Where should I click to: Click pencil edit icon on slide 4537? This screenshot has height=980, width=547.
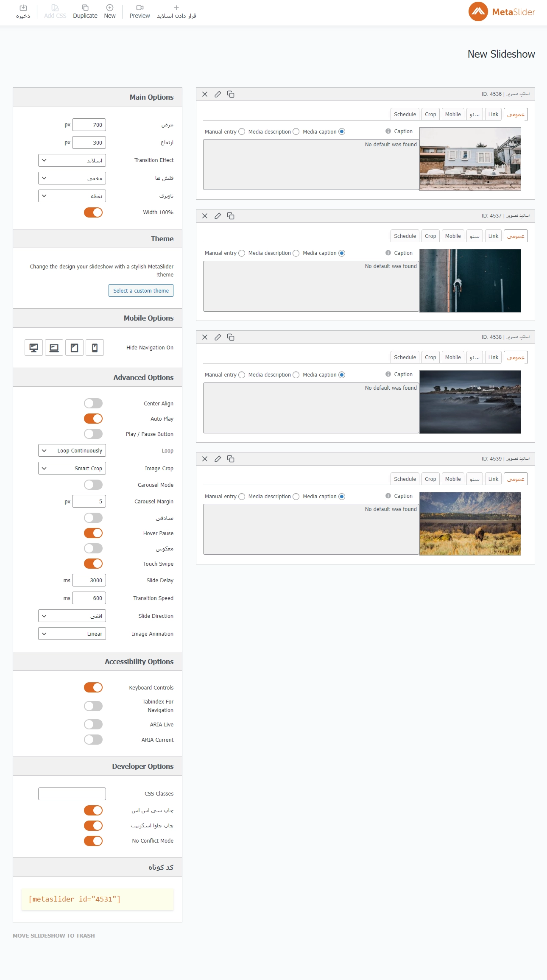tap(218, 216)
